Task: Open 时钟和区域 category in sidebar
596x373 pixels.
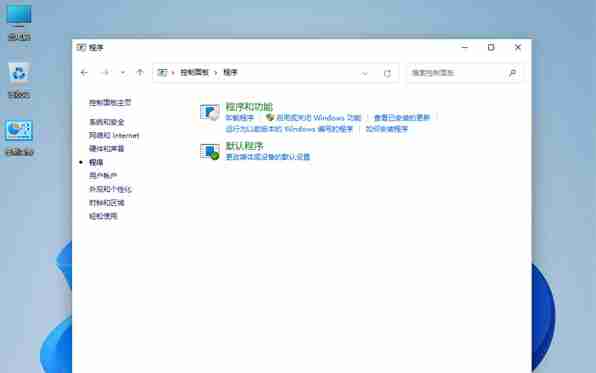Action: [x=106, y=203]
